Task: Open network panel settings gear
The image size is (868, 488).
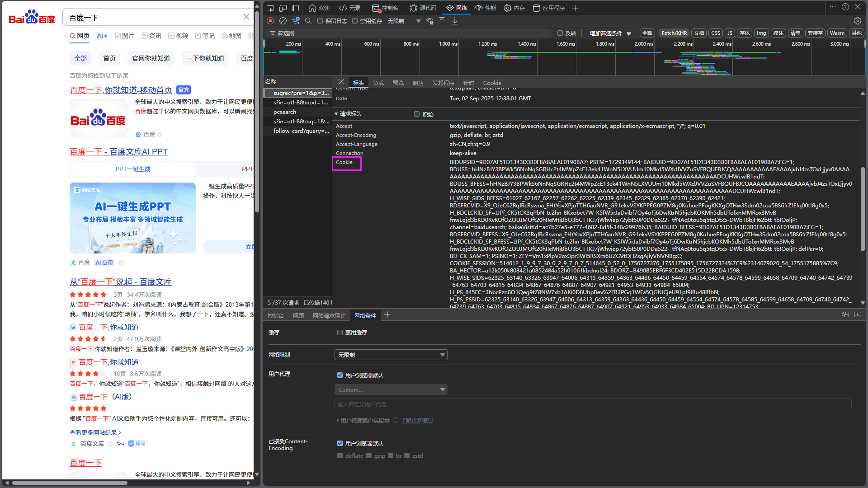Action: pyautogui.click(x=858, y=21)
